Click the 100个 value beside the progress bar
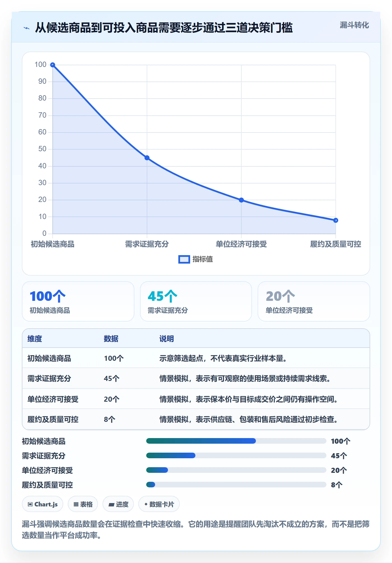This screenshot has height=563, width=392. pos(340,441)
